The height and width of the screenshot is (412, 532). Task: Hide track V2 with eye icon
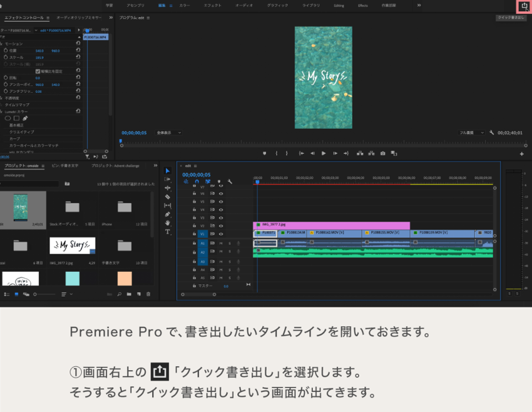[221, 225]
